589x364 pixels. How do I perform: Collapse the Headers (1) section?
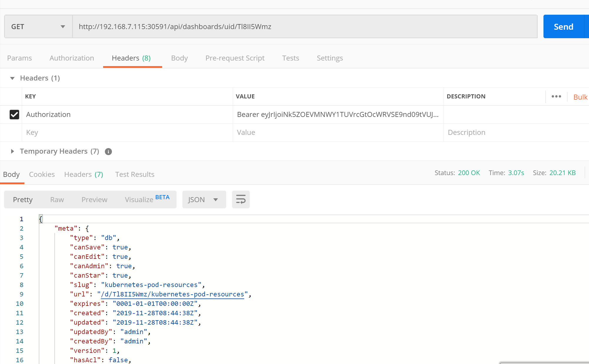pos(12,78)
